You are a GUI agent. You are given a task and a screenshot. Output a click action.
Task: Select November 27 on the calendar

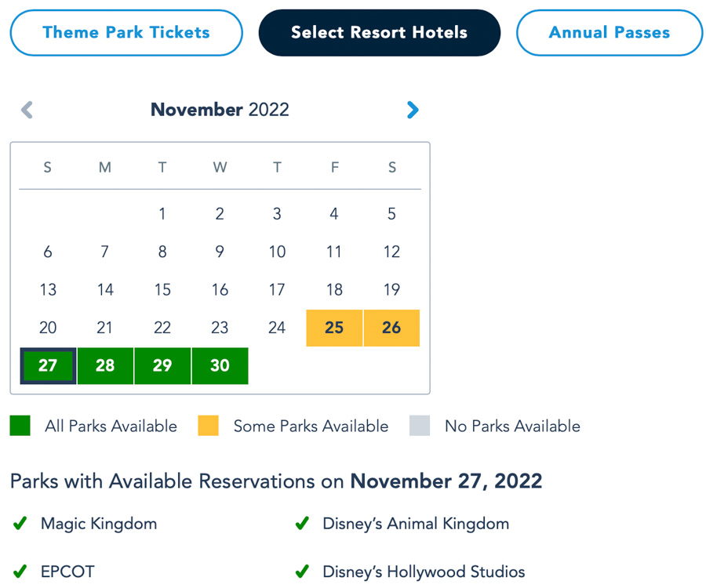(x=48, y=366)
